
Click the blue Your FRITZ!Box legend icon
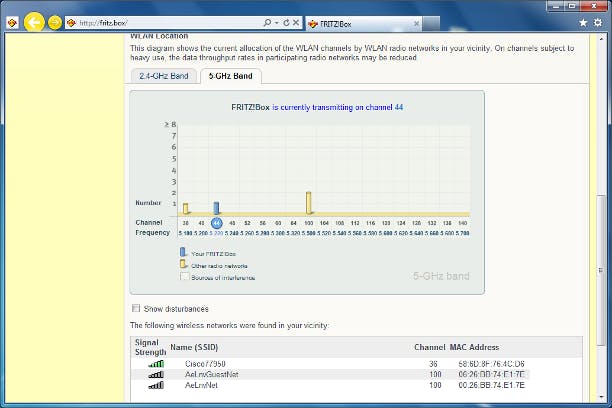pyautogui.click(x=183, y=252)
